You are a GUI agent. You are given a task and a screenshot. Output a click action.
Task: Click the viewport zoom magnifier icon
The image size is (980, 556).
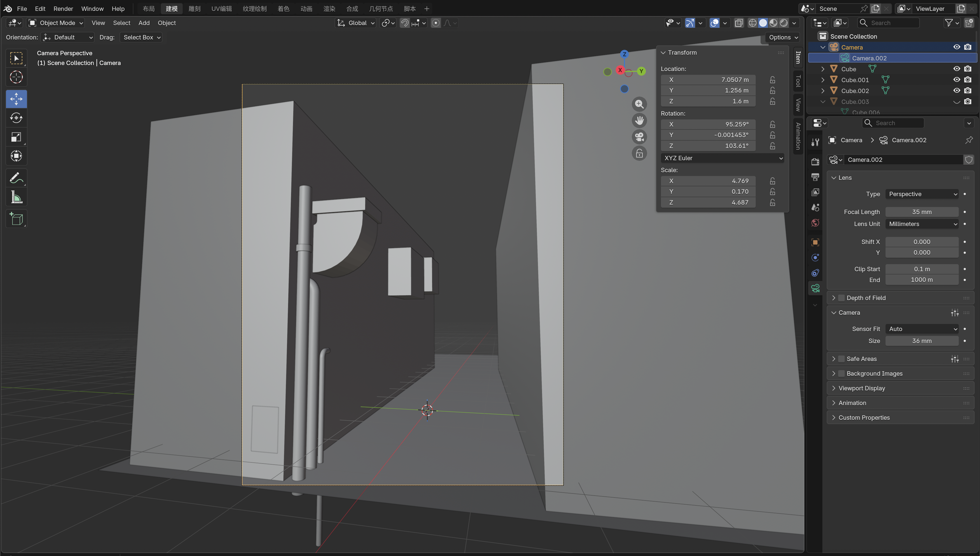639,104
